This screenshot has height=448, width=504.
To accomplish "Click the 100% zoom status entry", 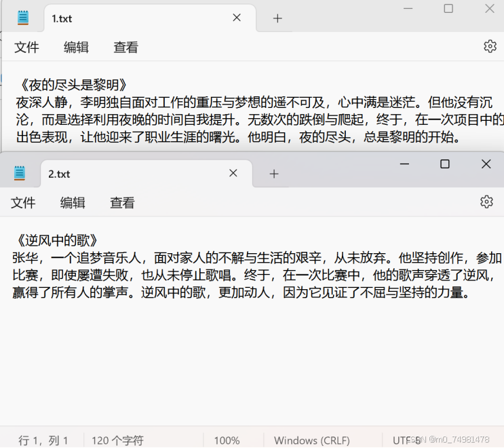I will 227,441.
